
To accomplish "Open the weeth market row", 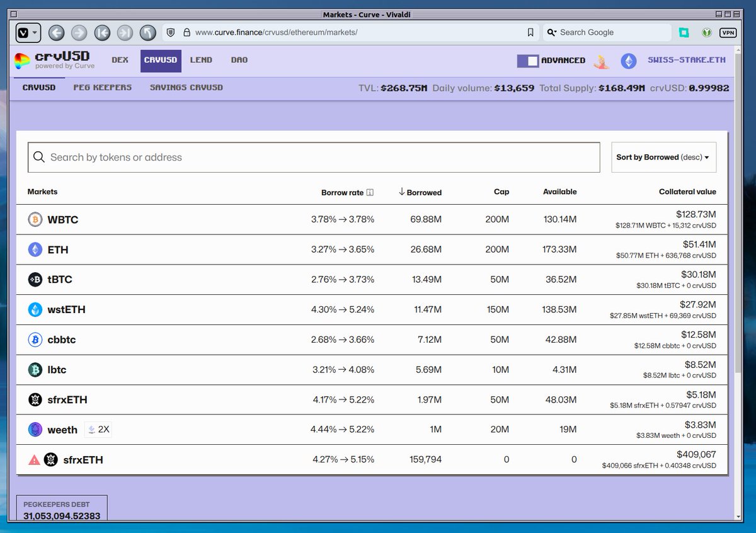I will point(372,430).
